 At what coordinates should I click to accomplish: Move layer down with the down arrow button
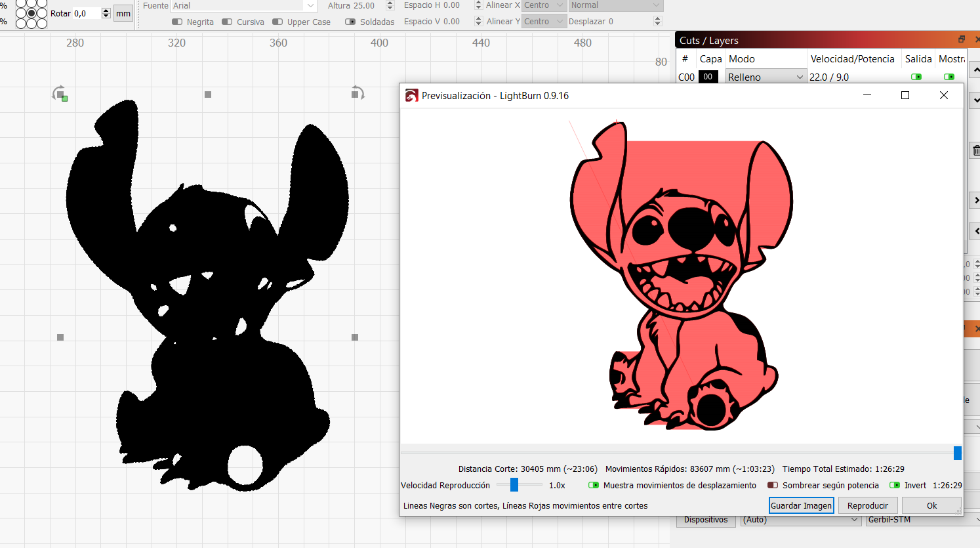pyautogui.click(x=975, y=100)
